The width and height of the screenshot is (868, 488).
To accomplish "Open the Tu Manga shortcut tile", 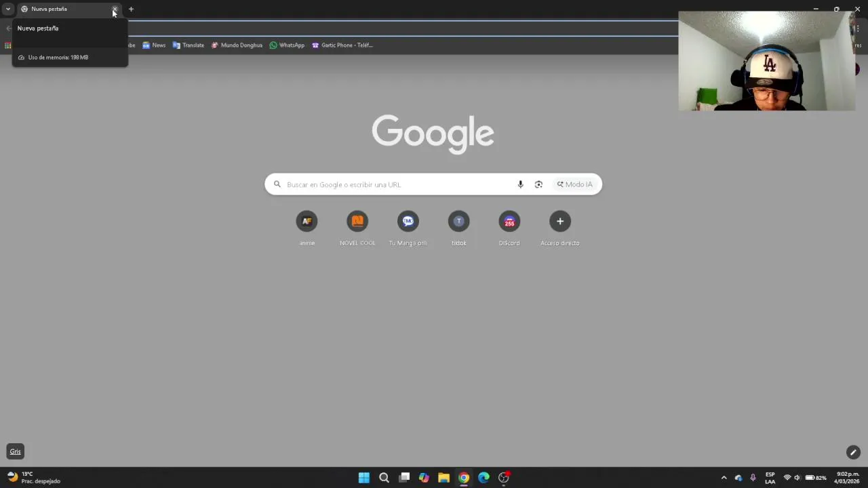I will (x=408, y=228).
